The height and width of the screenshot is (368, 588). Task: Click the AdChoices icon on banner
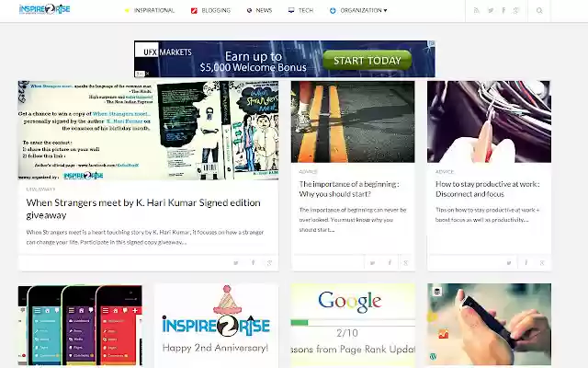(x=432, y=43)
